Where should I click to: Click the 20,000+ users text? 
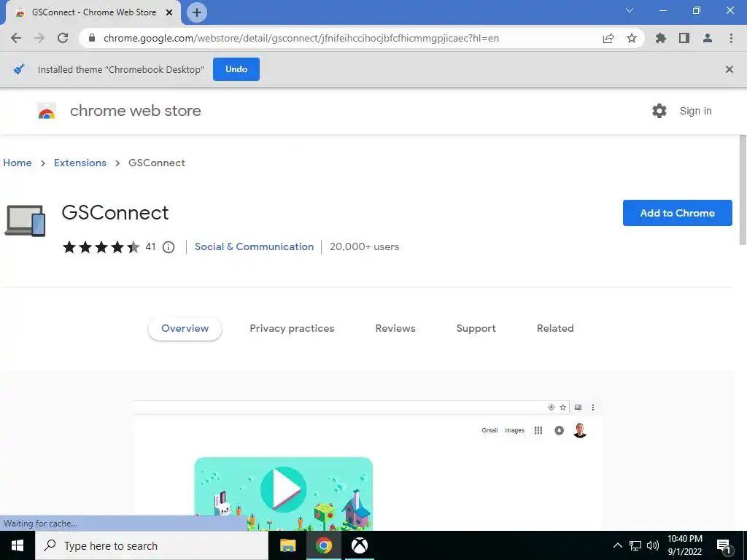tap(365, 246)
